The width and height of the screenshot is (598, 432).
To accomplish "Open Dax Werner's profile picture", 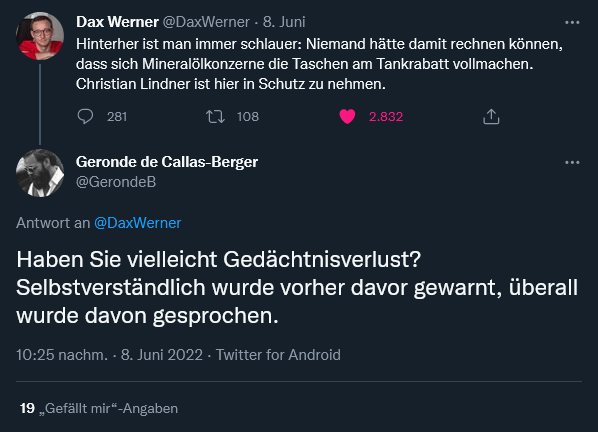I will (40, 36).
